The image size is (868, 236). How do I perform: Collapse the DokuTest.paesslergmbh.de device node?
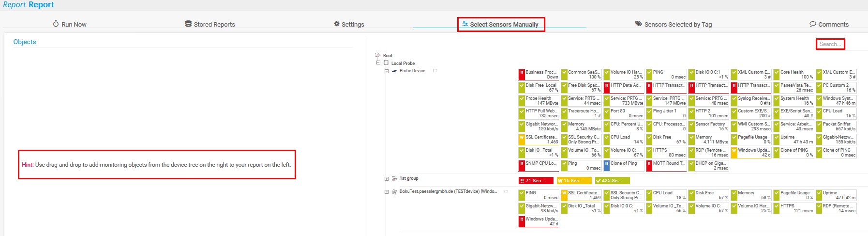click(x=387, y=192)
